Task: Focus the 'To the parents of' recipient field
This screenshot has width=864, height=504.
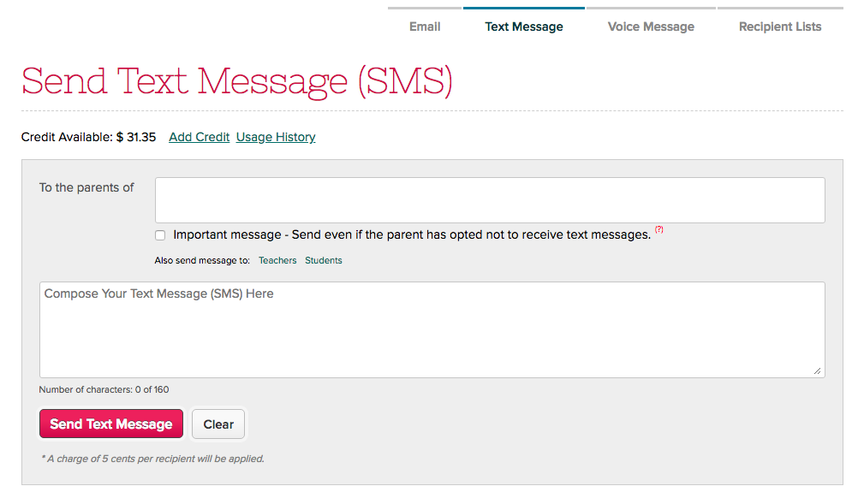Action: tap(490, 200)
